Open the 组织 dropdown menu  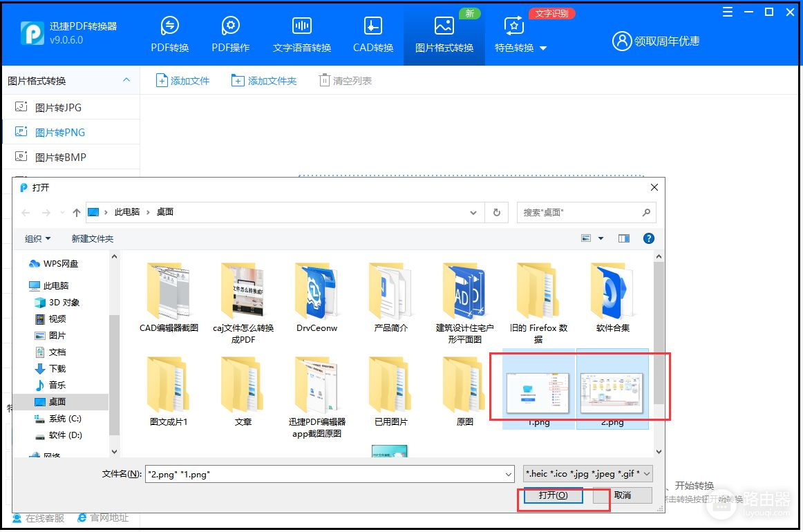pyautogui.click(x=38, y=238)
